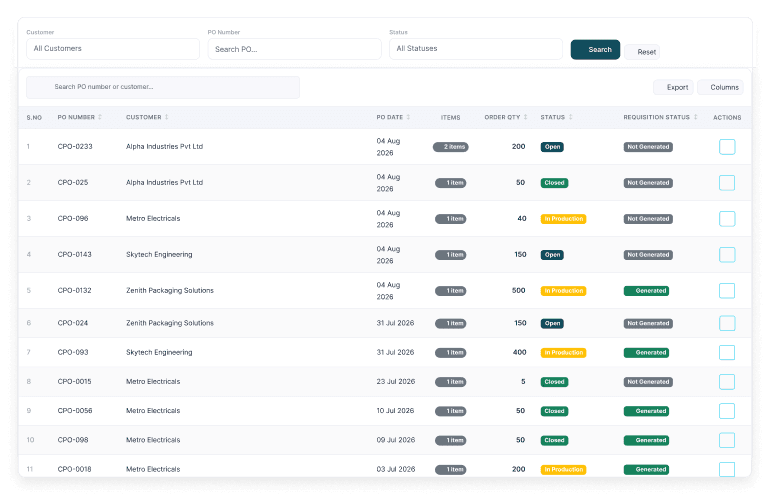The image size is (771, 497).
Task: Select PO number CPO-025
Action: click(73, 182)
